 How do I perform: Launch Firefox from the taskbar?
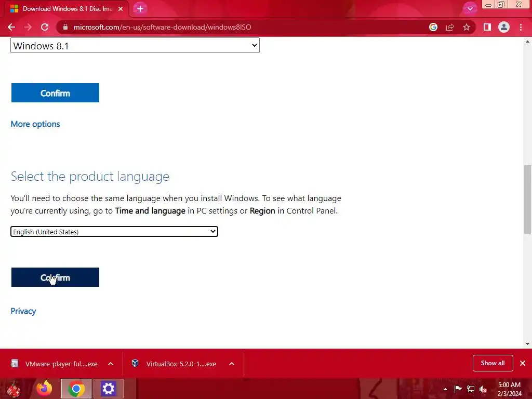click(44, 389)
